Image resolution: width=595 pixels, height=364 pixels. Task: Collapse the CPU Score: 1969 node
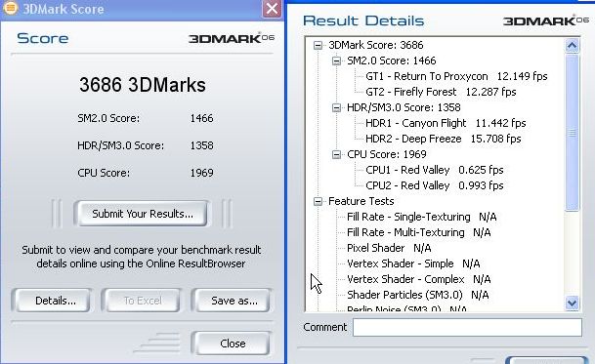[x=336, y=155]
